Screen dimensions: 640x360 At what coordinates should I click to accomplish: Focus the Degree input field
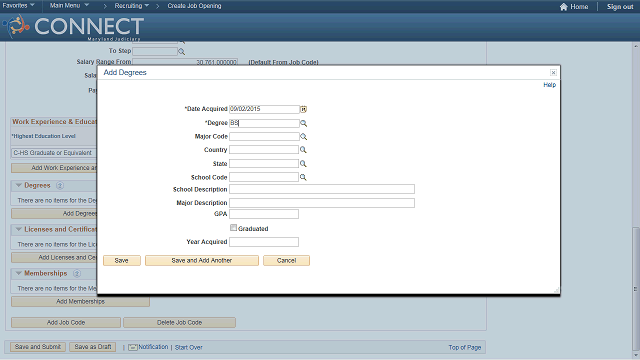click(264, 123)
